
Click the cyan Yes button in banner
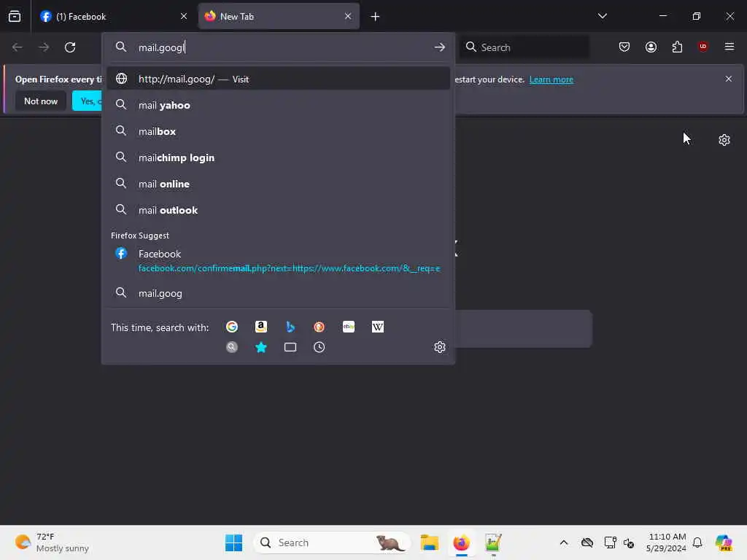coord(88,101)
